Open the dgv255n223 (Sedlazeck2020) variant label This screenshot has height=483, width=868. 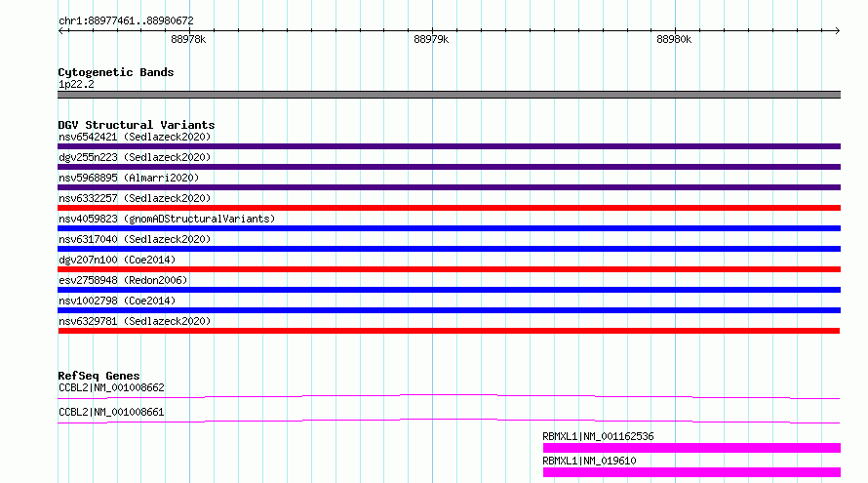pos(135,157)
